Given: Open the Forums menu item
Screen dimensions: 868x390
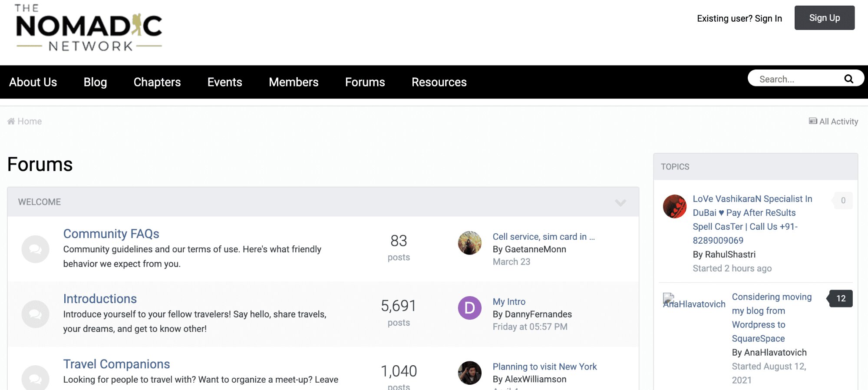Looking at the screenshot, I should (365, 82).
